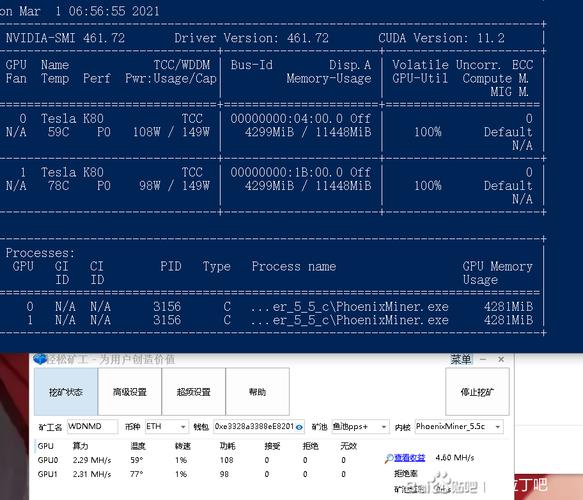Select the GPU0 row in stats table
Image resolution: width=583 pixels, height=500 pixels.
(x=193, y=460)
